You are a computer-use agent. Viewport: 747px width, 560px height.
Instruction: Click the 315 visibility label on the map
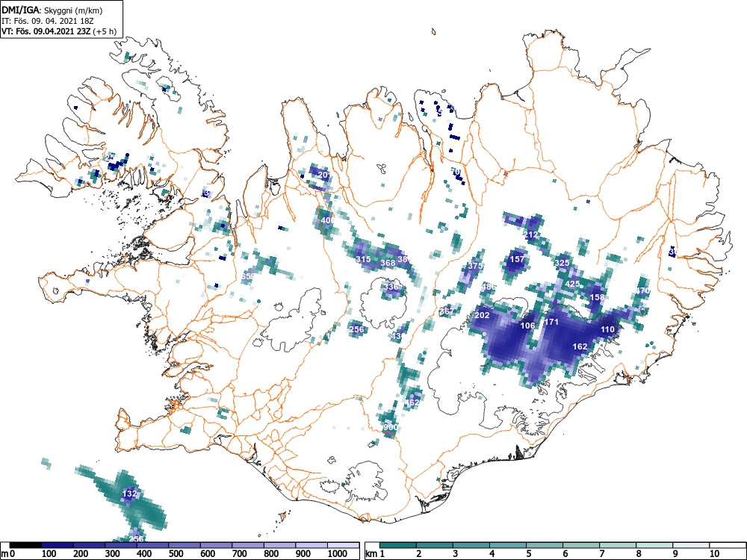tap(363, 260)
